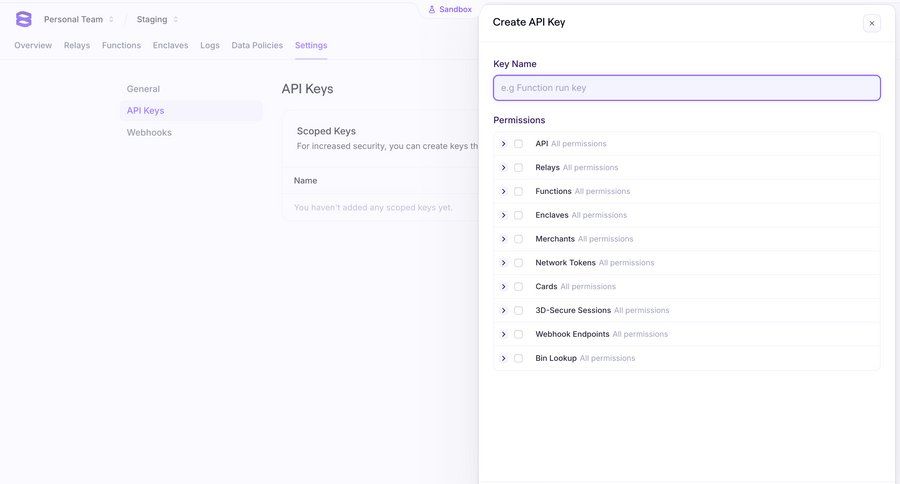This screenshot has width=900, height=484.
Task: Click the 'Network Tokens' permission label
Action: click(x=565, y=263)
